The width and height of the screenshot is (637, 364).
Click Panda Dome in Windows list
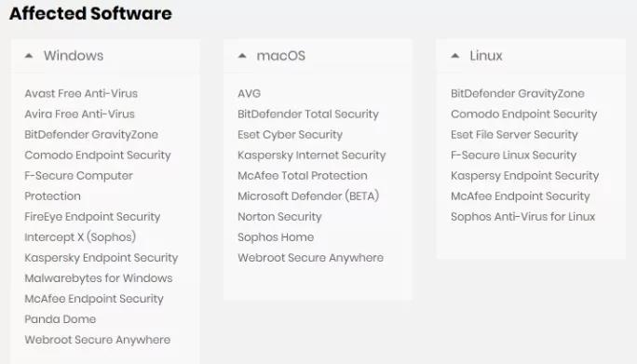[61, 319]
